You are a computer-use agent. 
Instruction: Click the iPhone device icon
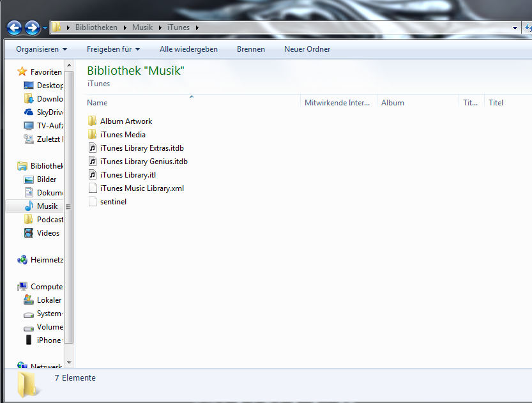click(x=29, y=340)
